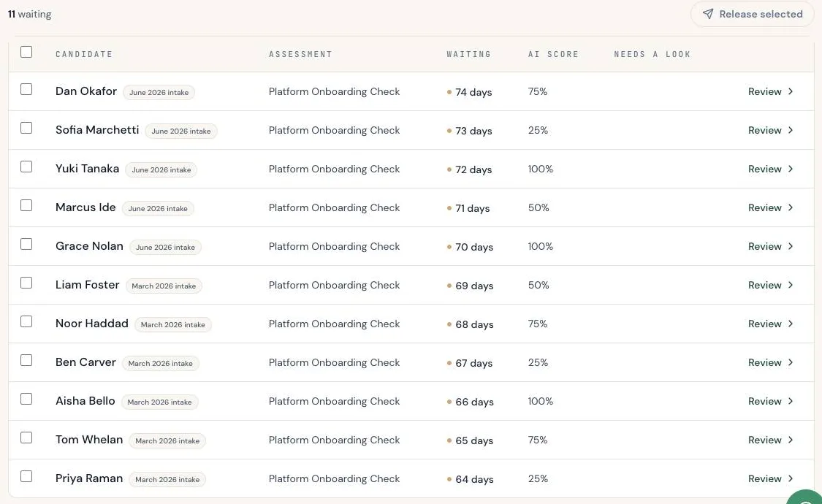The image size is (822, 504).
Task: Click Ben Carver's 25% AI score
Action: 538,362
